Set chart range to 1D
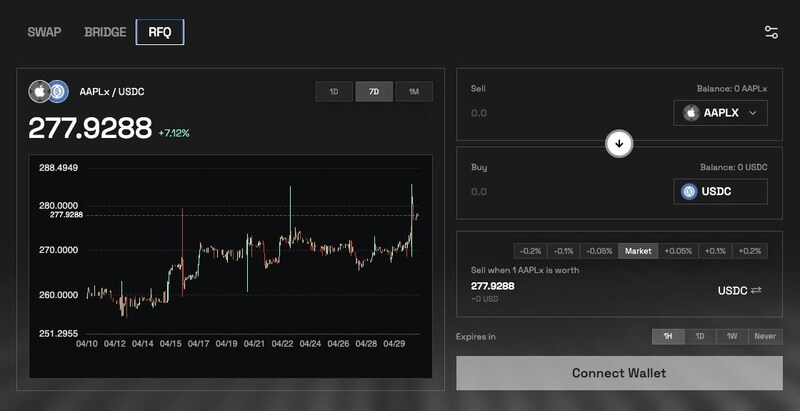800x411 pixels. 334,92
